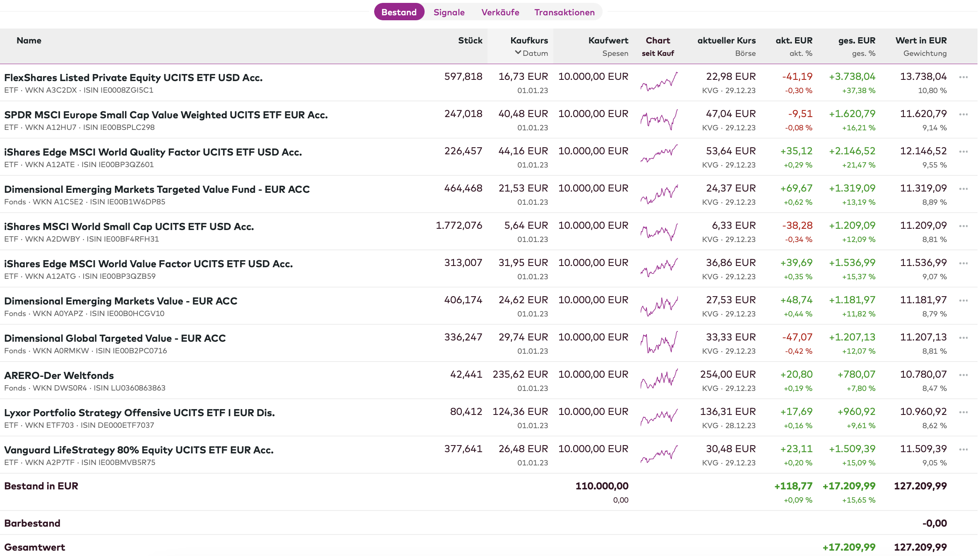Open the Transaktionen tab
The height and width of the screenshot is (556, 980).
(564, 12)
